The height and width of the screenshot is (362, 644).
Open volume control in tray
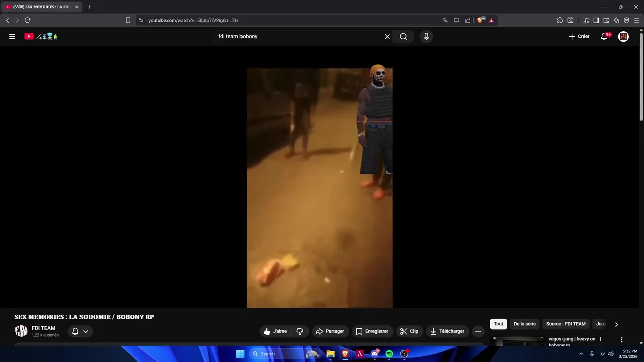click(611, 354)
